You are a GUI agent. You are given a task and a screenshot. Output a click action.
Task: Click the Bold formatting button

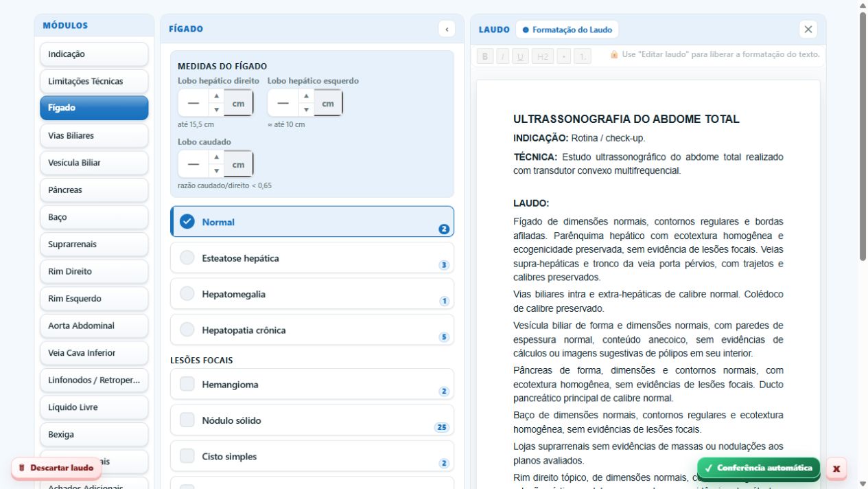[484, 56]
